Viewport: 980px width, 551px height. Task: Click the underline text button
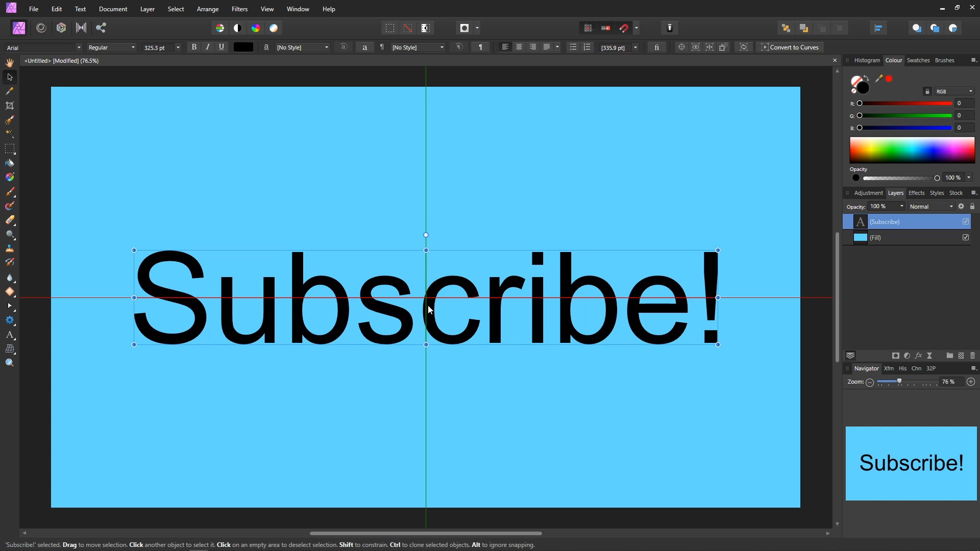pyautogui.click(x=222, y=47)
